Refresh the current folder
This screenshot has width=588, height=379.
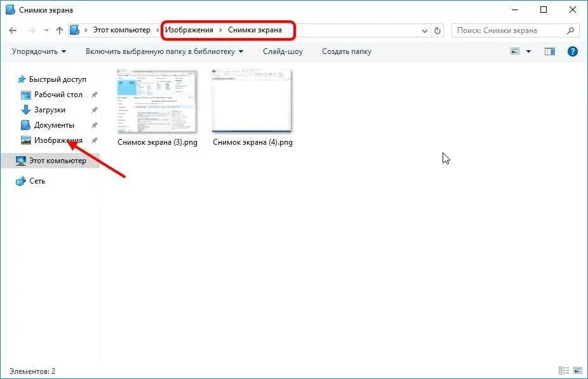[x=438, y=30]
